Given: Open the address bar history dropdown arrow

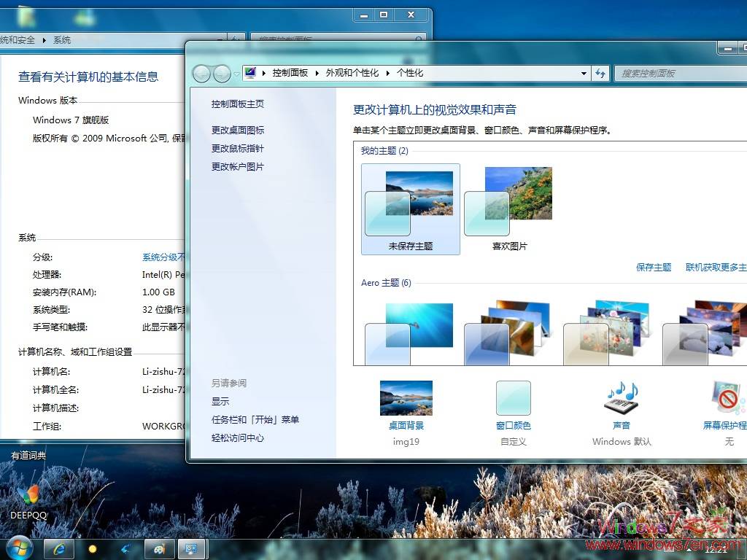Looking at the screenshot, I should [584, 74].
